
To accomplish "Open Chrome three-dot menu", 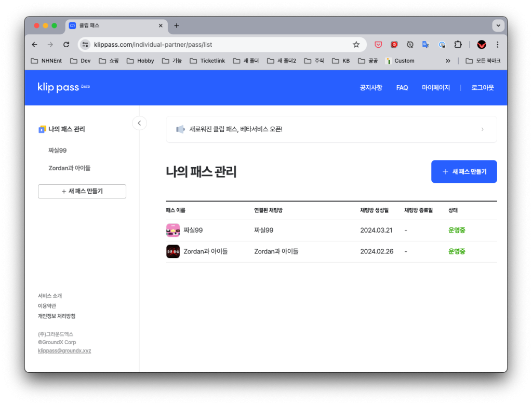I will pos(497,45).
